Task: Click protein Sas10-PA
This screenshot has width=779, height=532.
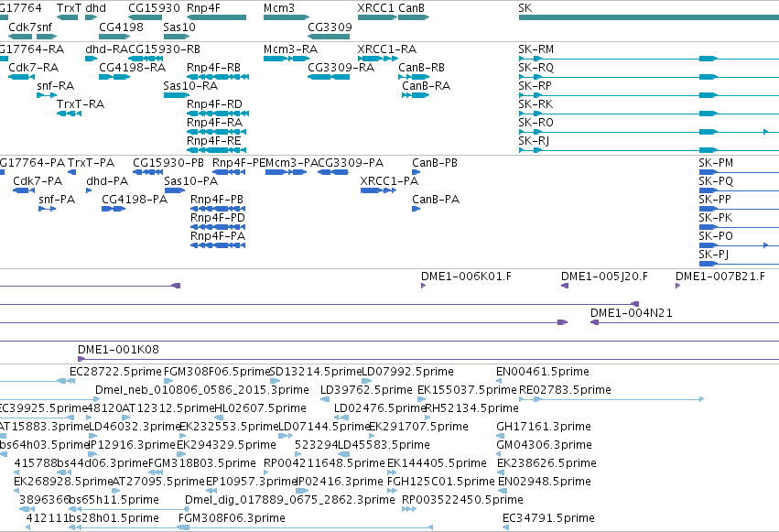Action: [190, 181]
